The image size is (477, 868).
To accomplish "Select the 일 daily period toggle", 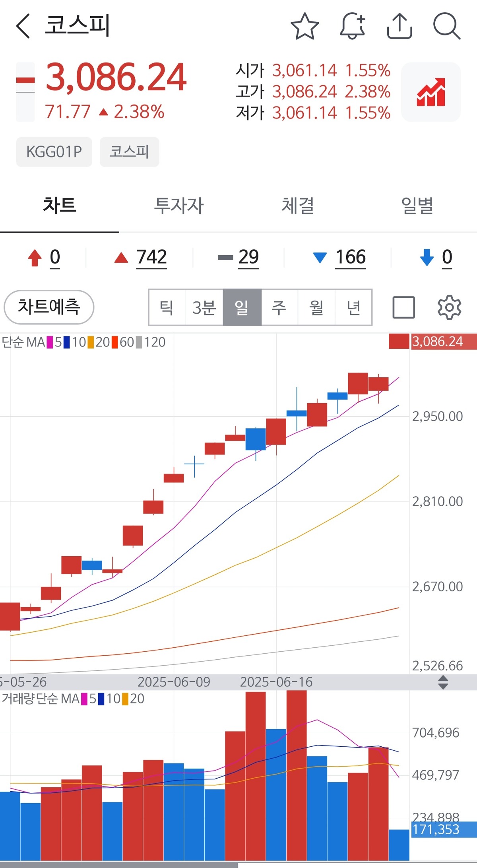I will click(x=242, y=307).
